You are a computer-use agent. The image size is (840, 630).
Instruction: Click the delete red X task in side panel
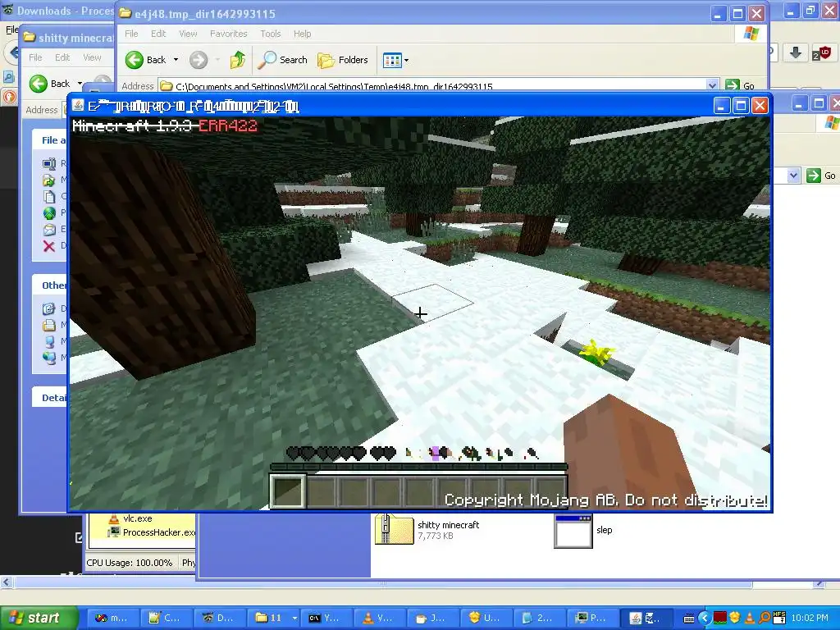pos(48,246)
